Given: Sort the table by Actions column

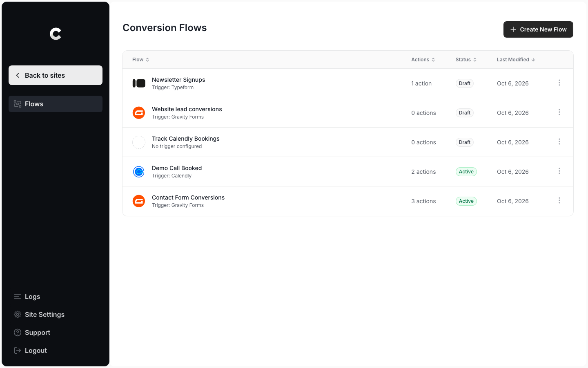Looking at the screenshot, I should click(423, 60).
